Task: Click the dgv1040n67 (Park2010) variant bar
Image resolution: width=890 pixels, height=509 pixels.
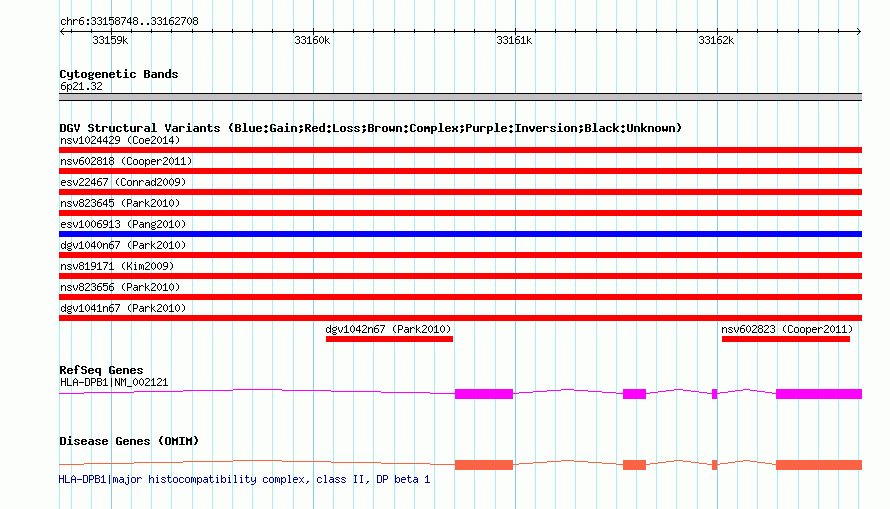Action: coord(460,255)
